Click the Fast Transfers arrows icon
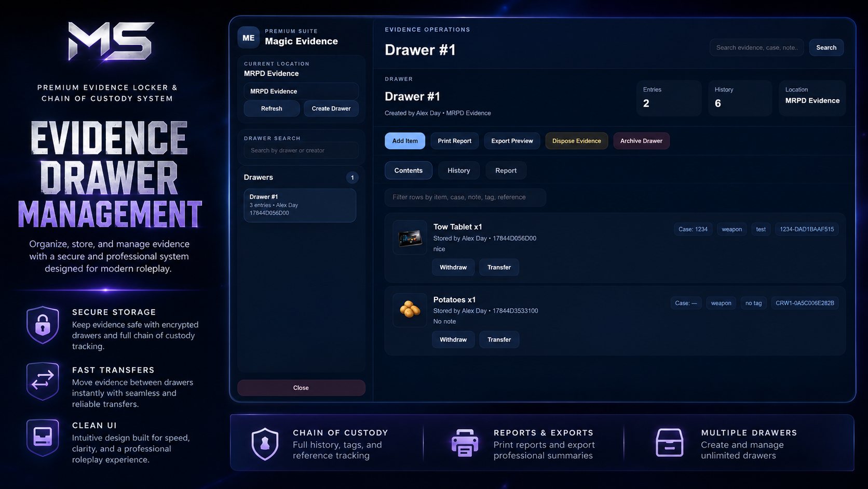 tap(43, 381)
